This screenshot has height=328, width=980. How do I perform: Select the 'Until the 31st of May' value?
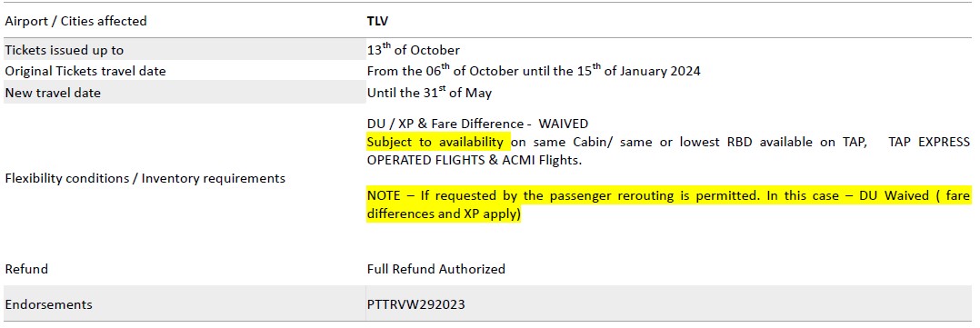(x=429, y=93)
